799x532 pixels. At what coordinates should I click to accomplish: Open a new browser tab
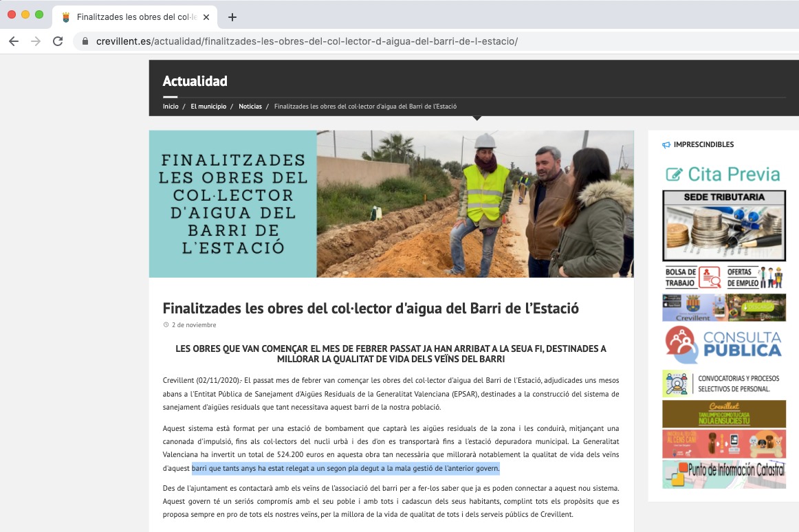coord(232,17)
